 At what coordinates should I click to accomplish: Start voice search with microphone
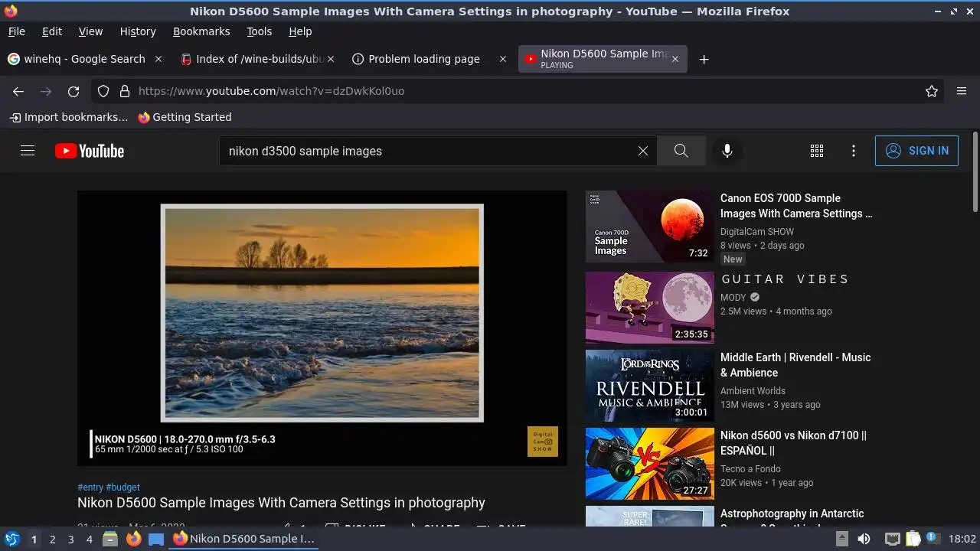coord(727,151)
